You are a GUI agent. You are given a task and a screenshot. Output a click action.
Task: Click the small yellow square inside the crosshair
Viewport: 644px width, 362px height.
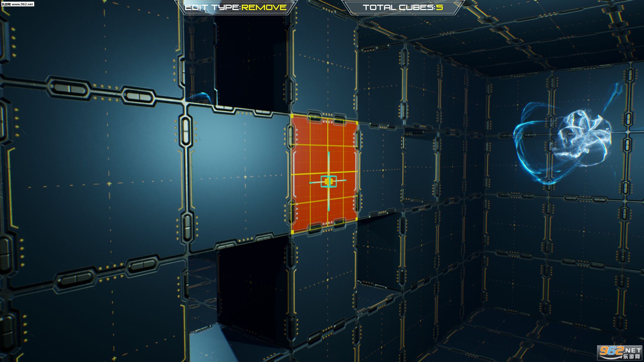click(x=327, y=181)
